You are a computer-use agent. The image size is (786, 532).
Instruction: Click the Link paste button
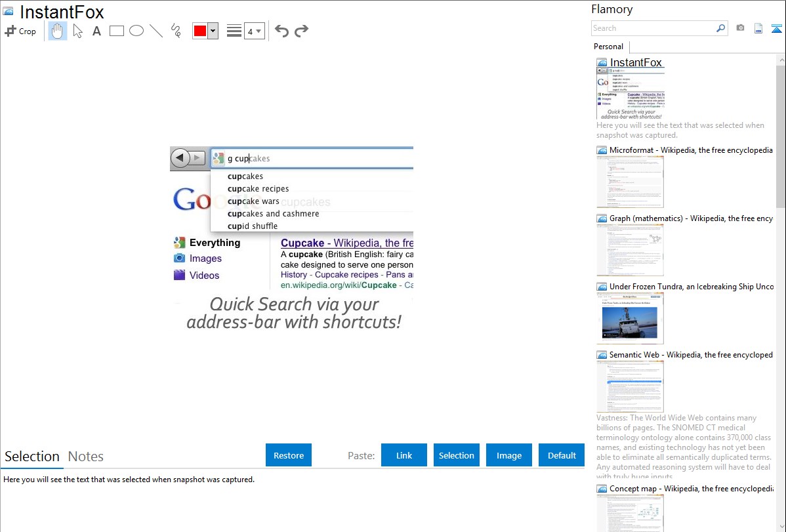404,455
